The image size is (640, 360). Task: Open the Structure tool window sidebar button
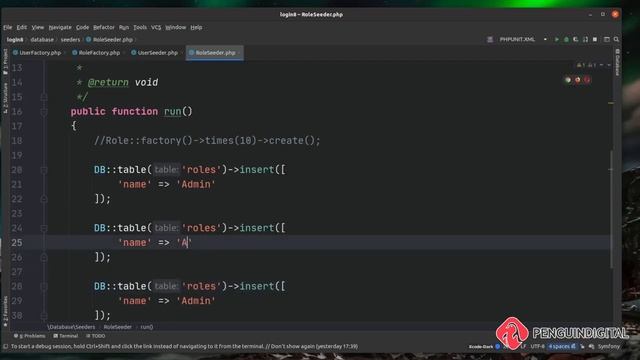5,98
